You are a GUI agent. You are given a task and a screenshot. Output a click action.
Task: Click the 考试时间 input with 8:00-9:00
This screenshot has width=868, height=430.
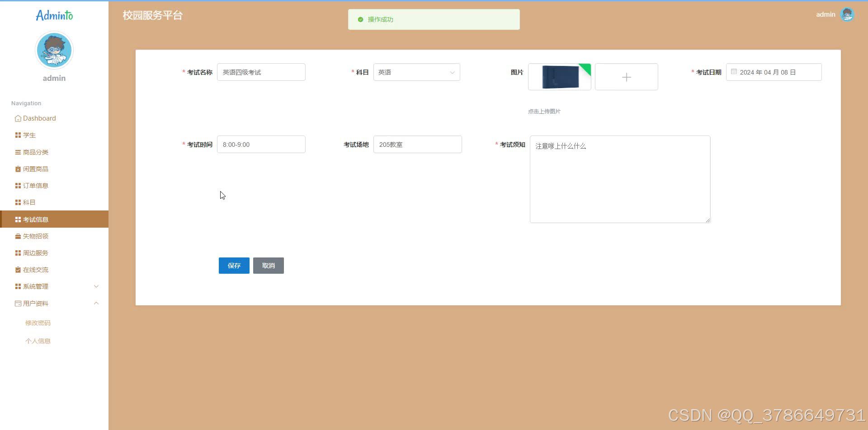tap(261, 145)
